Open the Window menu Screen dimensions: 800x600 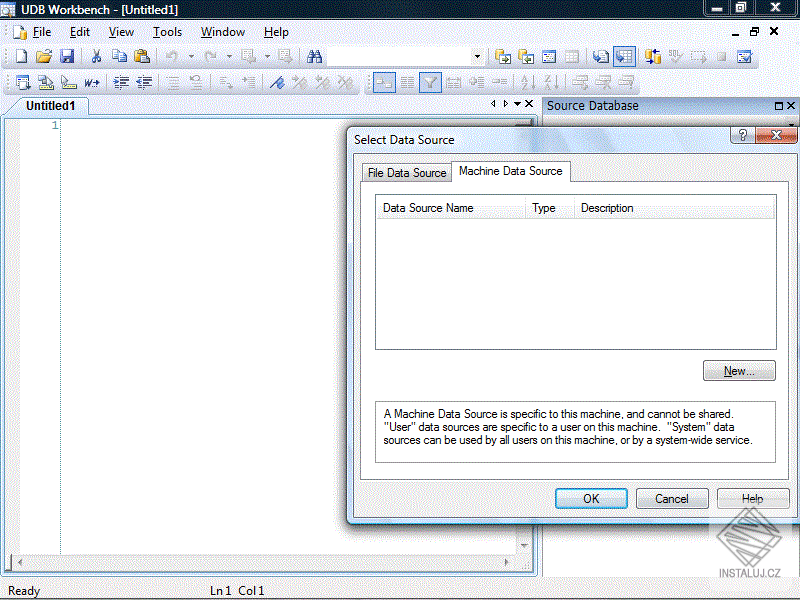223,32
